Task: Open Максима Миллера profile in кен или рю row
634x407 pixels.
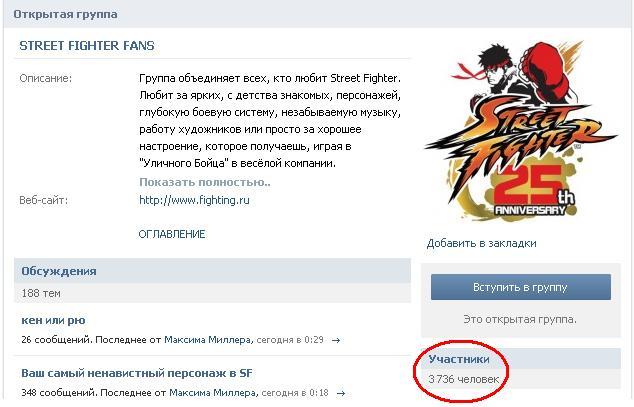Action: [208, 340]
